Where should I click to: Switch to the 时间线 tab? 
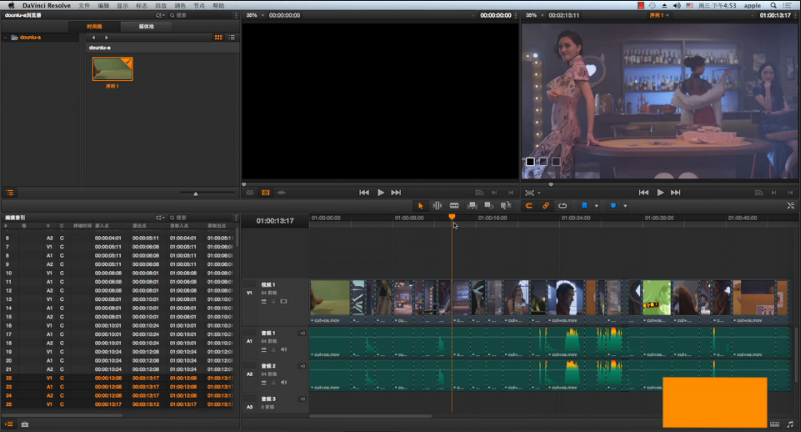click(x=95, y=27)
